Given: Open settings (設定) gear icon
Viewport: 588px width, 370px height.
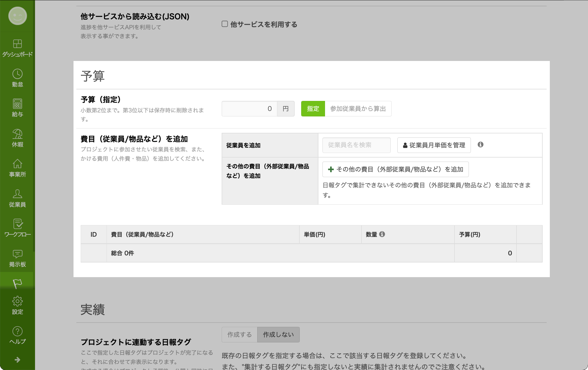Looking at the screenshot, I should [17, 305].
